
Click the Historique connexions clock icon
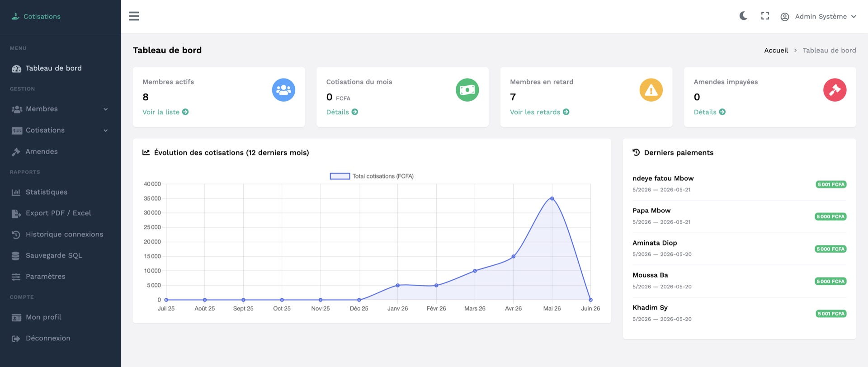16,235
